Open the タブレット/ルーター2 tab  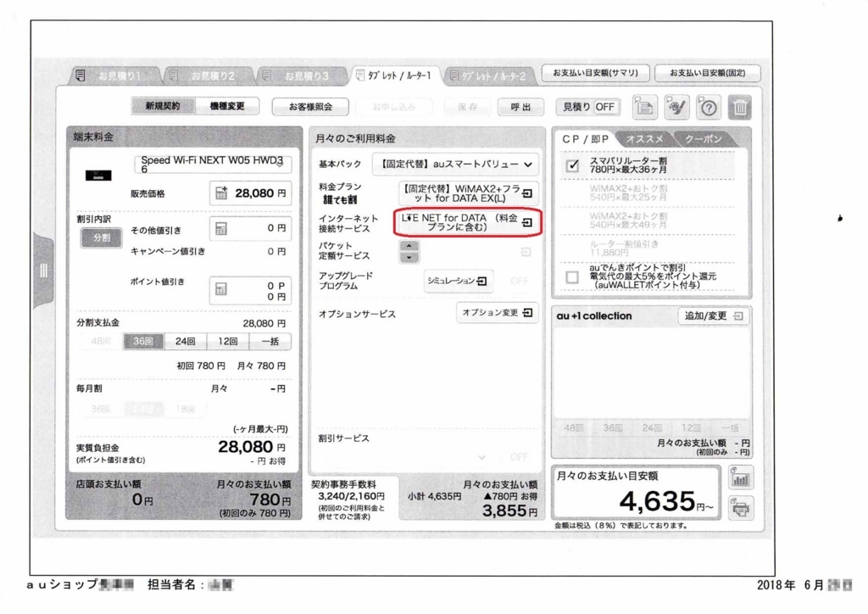point(489,75)
